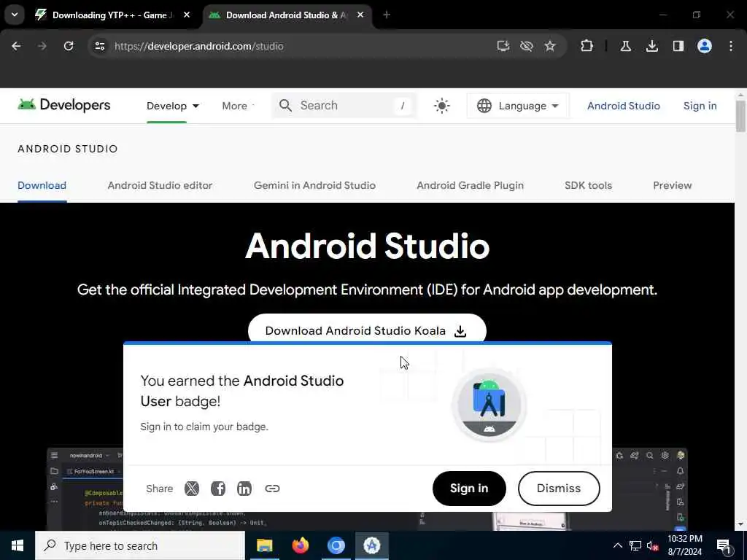Open the SDK tools tab
Screen dimensions: 747x560
click(589, 185)
